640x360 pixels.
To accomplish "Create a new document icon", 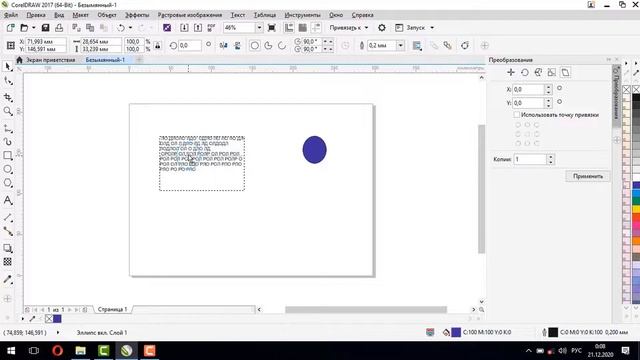I will pos(11,28).
